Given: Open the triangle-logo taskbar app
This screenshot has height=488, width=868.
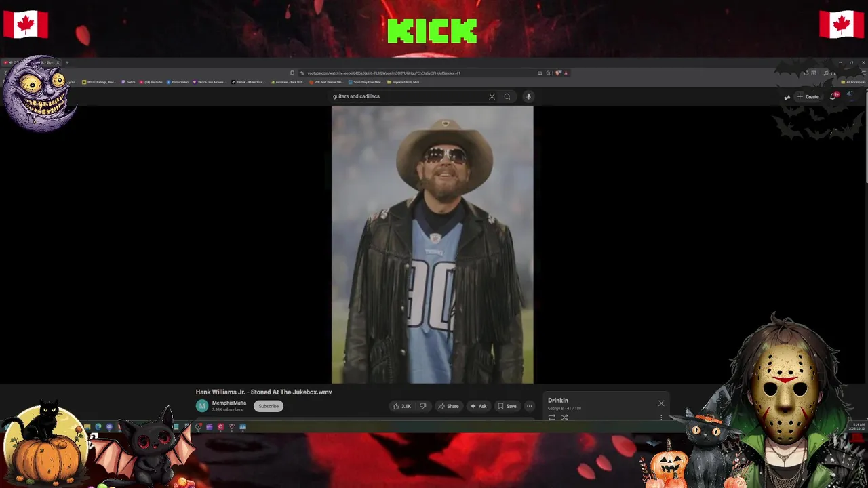Looking at the screenshot, I should [231, 427].
